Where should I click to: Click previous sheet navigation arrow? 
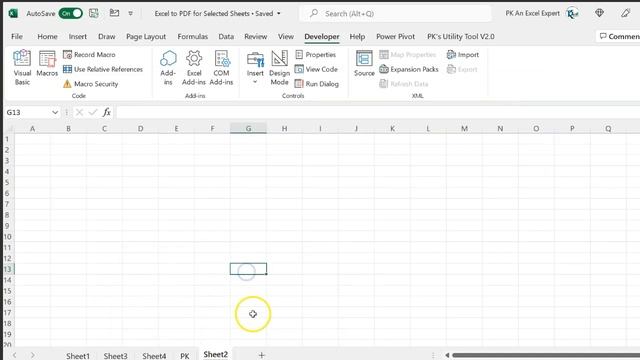click(14, 355)
